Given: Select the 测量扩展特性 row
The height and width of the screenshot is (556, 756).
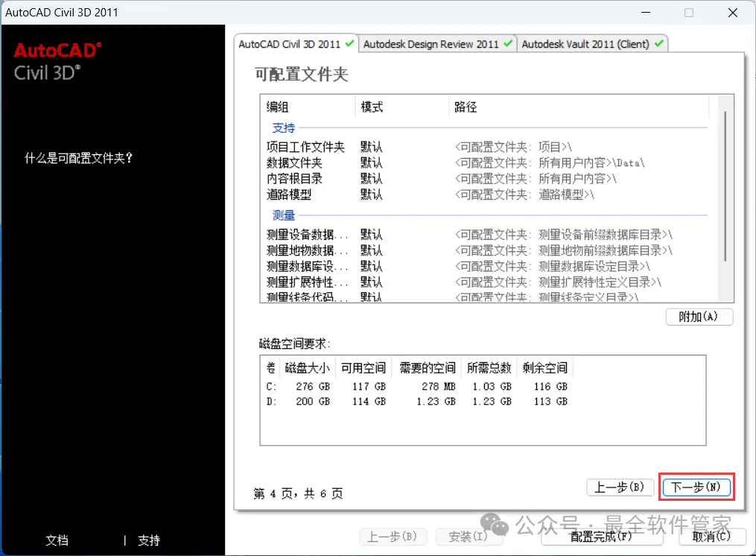Looking at the screenshot, I should [x=487, y=282].
